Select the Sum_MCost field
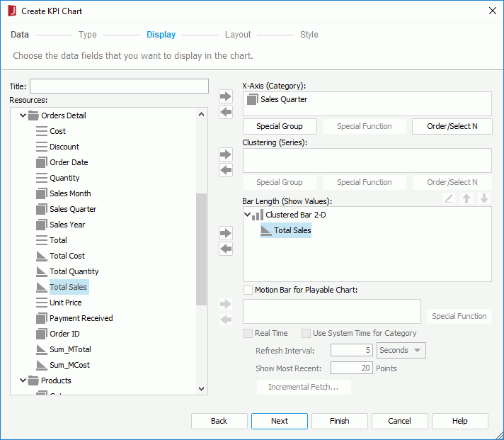Viewport: 504px width, 440px height. (70, 365)
